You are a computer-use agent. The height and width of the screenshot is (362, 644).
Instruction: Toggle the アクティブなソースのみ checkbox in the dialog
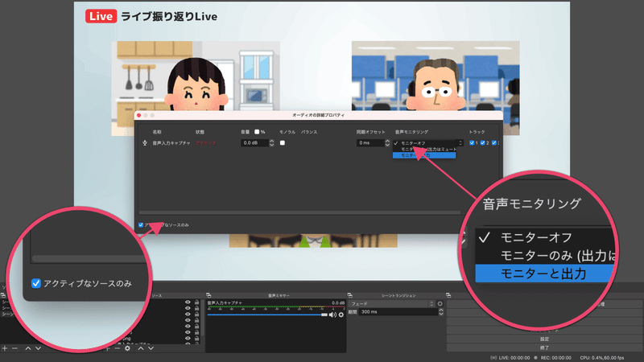click(x=141, y=225)
